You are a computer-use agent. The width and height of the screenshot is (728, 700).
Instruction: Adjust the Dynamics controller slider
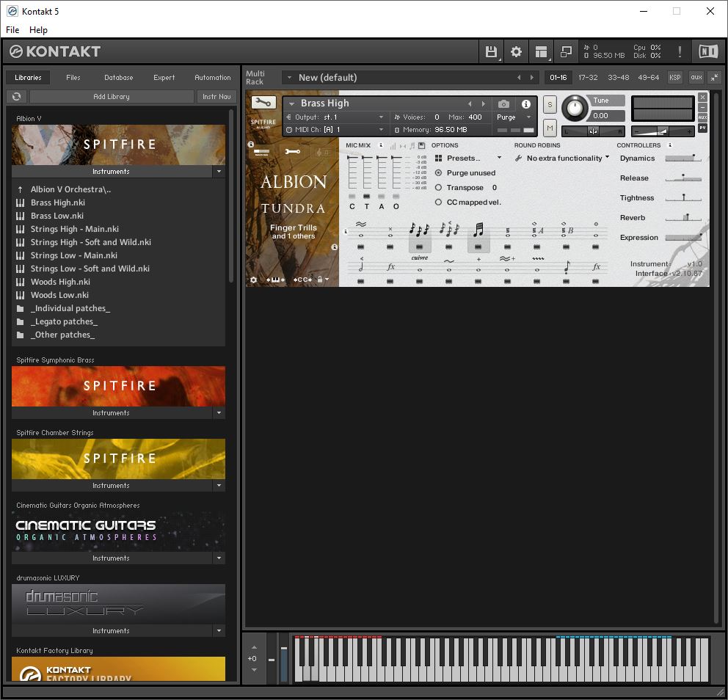click(x=683, y=158)
